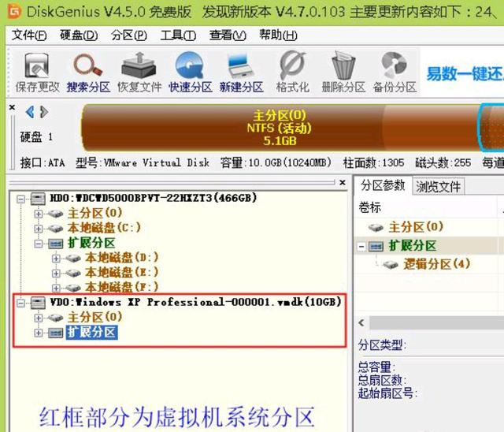
Task: Go to previous disk with left arrow
Action: (30, 112)
